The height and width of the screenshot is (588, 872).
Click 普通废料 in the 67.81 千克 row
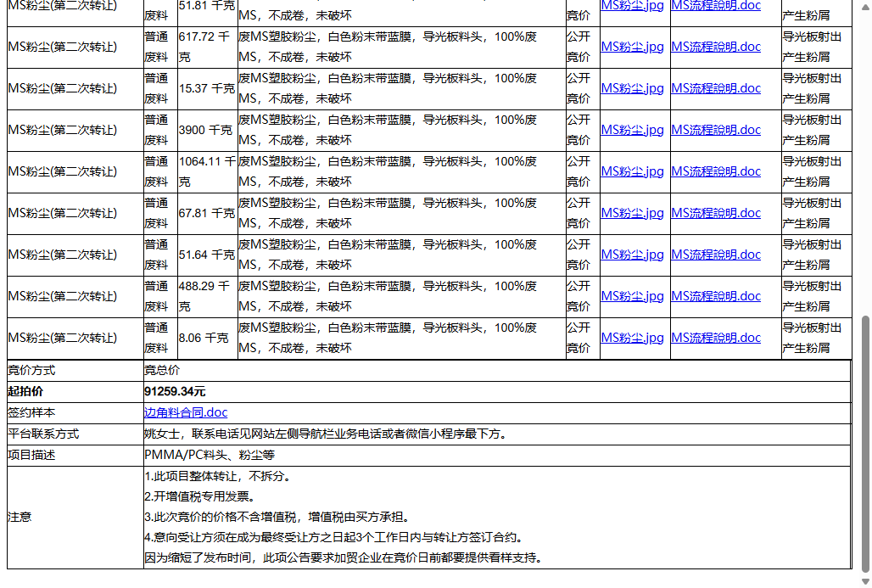click(156, 214)
